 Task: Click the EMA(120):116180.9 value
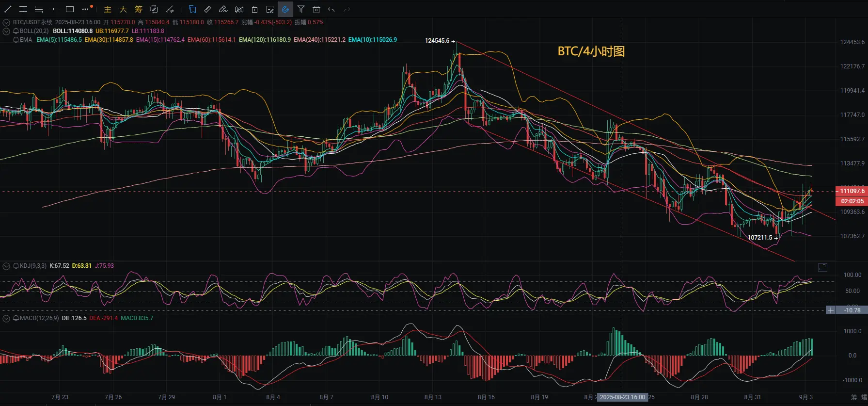(x=265, y=40)
